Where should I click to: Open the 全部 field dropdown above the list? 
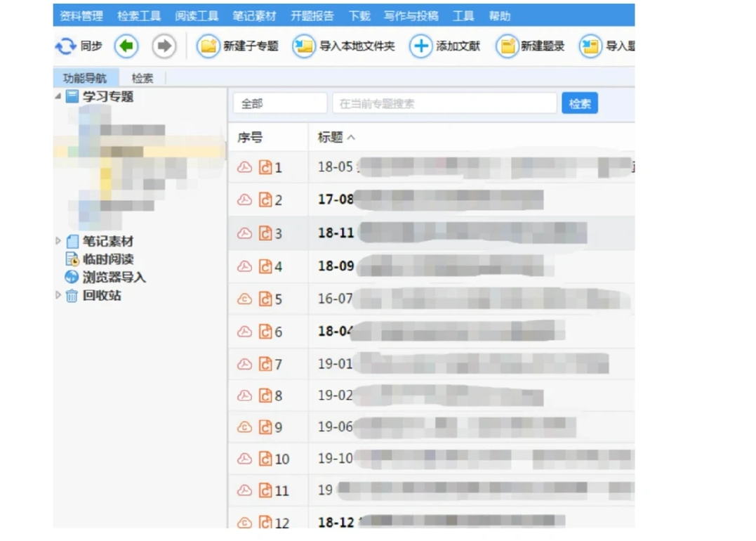[279, 103]
